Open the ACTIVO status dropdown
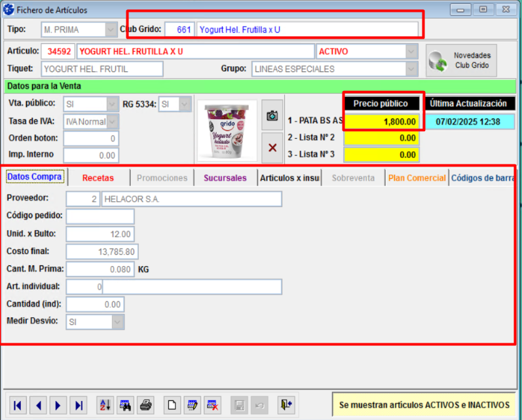The height and width of the screenshot is (420, 522). point(411,51)
